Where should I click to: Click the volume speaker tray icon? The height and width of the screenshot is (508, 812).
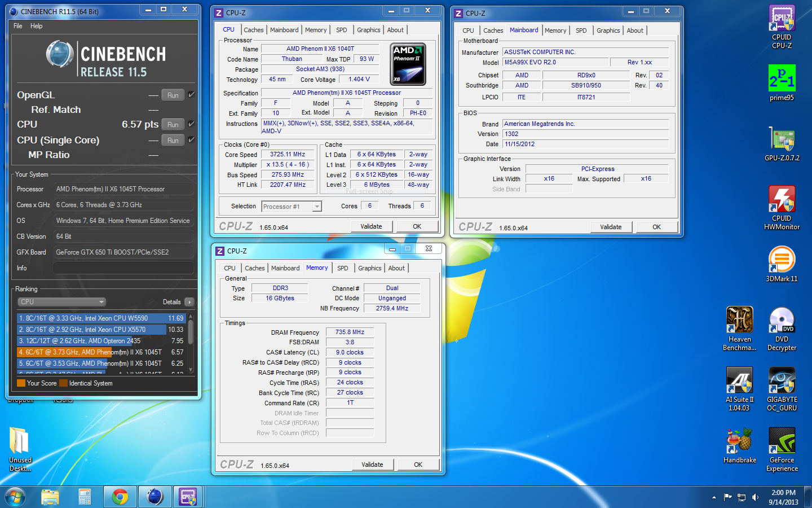[755, 497]
